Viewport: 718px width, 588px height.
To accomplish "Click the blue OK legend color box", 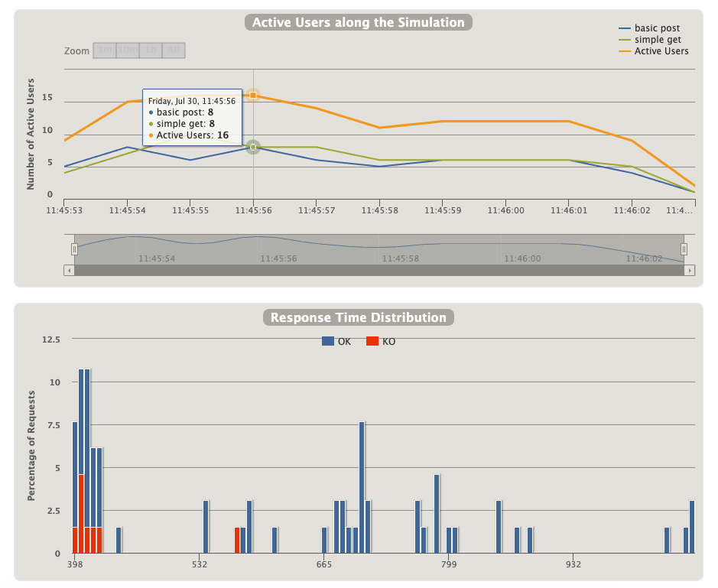I will point(328,341).
